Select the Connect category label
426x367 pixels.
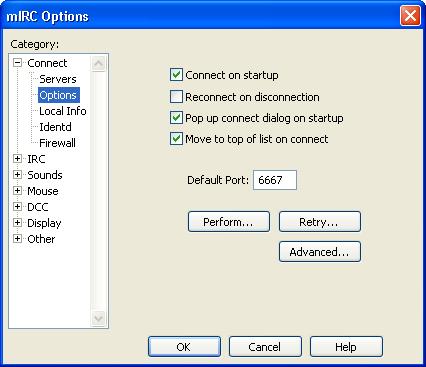point(47,63)
